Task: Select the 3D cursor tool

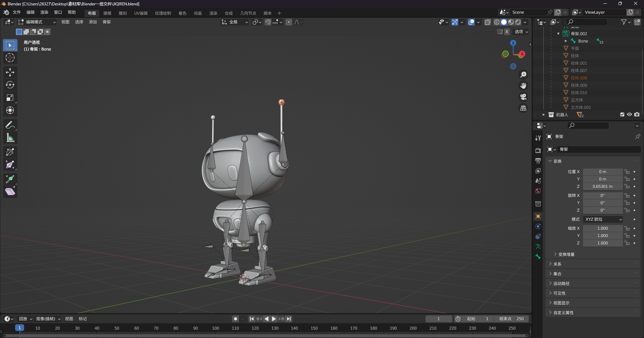Action: [10, 58]
